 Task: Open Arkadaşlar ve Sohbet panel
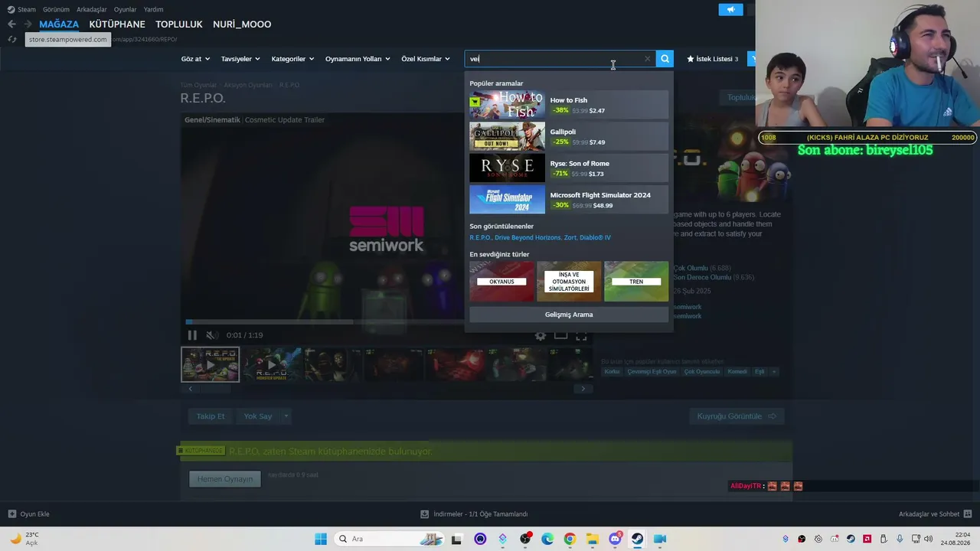[x=936, y=514]
